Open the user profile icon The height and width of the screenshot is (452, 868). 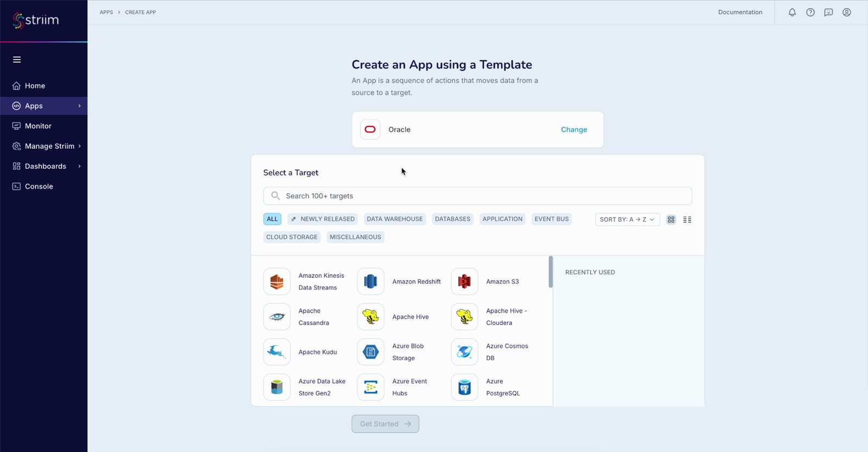pyautogui.click(x=847, y=12)
